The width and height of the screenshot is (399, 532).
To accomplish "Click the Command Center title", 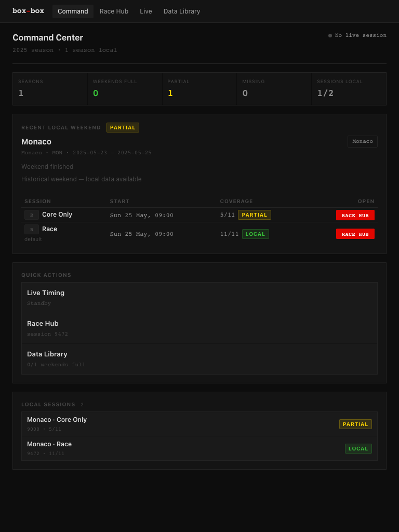I will [48, 37].
